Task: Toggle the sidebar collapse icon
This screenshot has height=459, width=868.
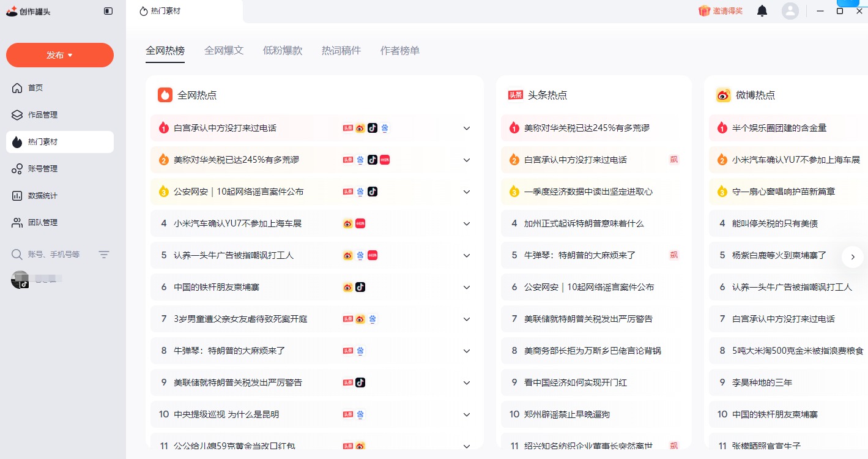Action: click(x=108, y=11)
